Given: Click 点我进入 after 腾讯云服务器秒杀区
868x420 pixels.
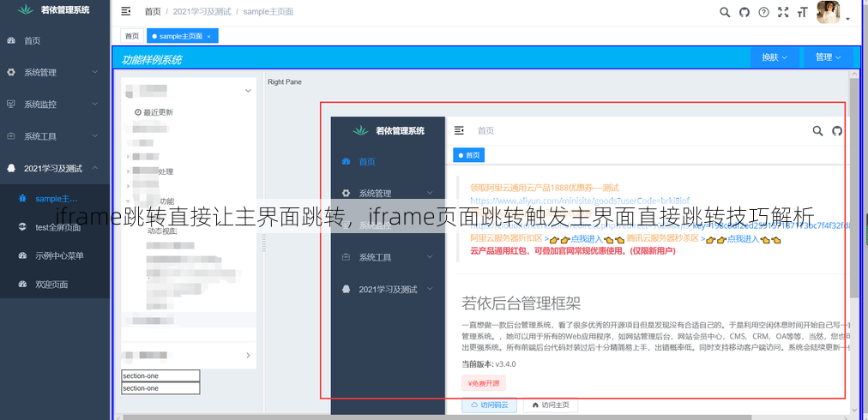Looking at the screenshot, I should [x=742, y=239].
